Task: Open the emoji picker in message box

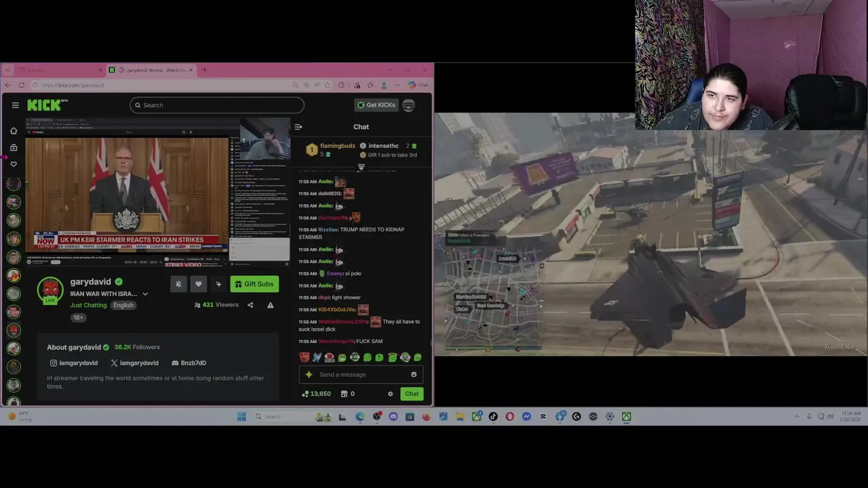Action: pos(414,374)
